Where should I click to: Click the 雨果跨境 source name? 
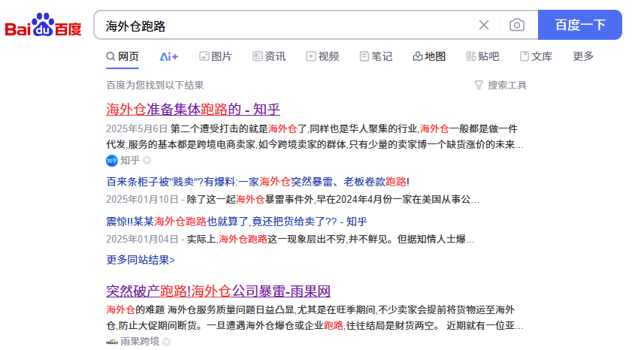click(x=140, y=342)
